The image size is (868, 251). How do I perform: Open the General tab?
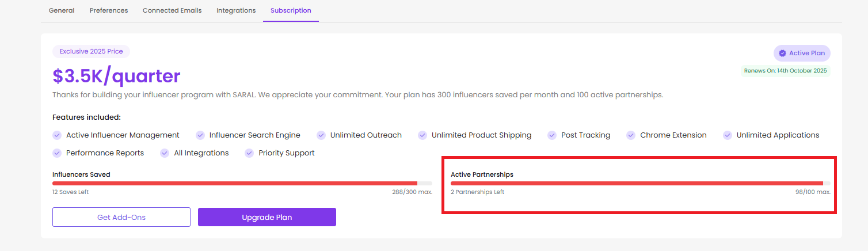pos(62,10)
